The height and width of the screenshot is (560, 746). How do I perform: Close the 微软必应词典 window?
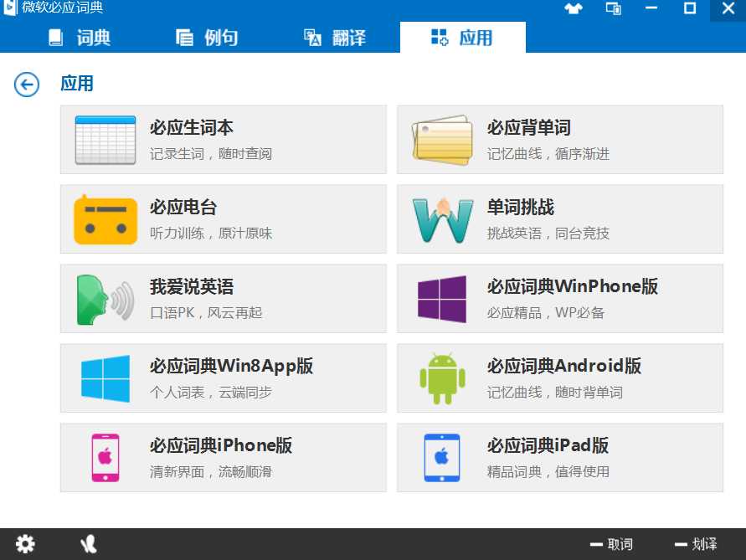click(x=728, y=9)
